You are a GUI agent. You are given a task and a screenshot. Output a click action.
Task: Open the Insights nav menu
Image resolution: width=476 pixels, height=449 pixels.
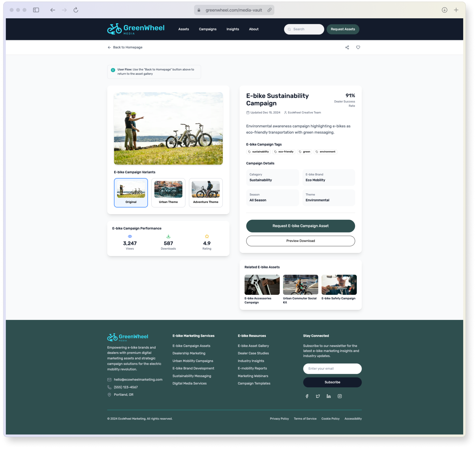point(232,29)
